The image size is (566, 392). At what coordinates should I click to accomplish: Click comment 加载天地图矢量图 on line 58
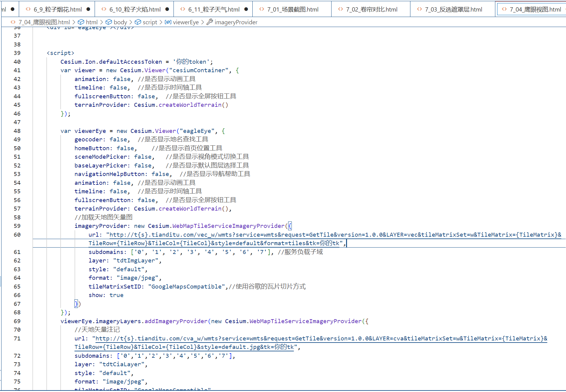click(103, 217)
